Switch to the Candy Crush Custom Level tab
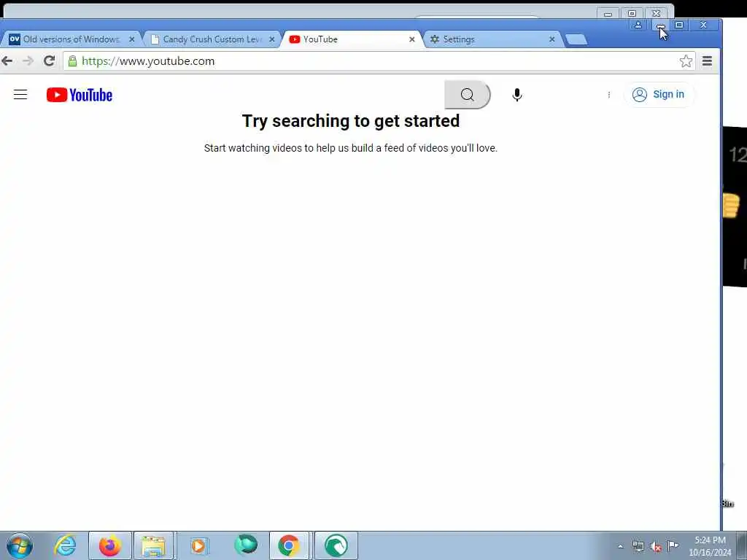Image resolution: width=747 pixels, height=560 pixels. point(212,39)
